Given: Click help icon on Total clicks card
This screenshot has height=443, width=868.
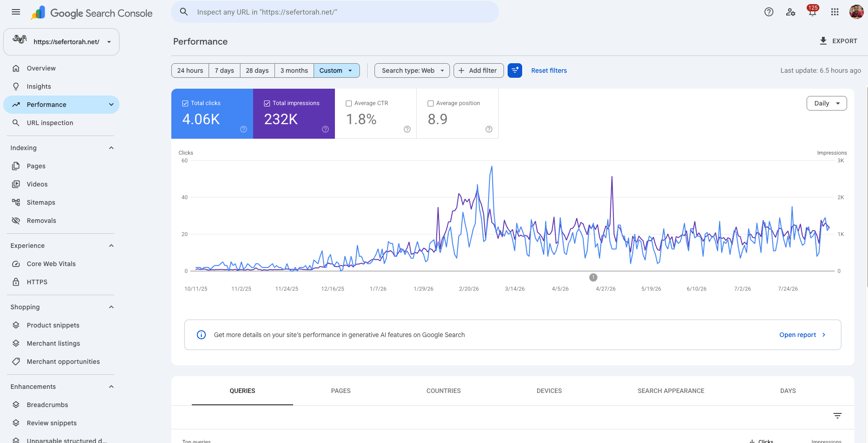Looking at the screenshot, I should pos(244,129).
